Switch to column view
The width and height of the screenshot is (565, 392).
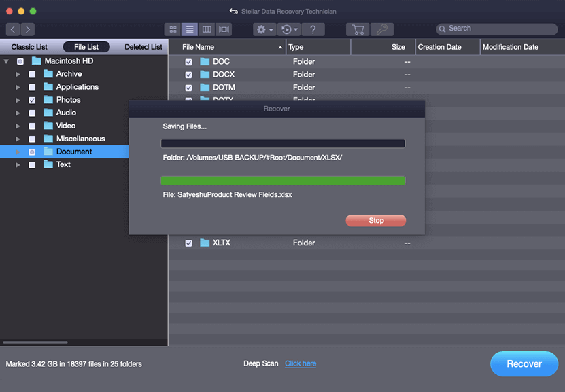pos(207,29)
